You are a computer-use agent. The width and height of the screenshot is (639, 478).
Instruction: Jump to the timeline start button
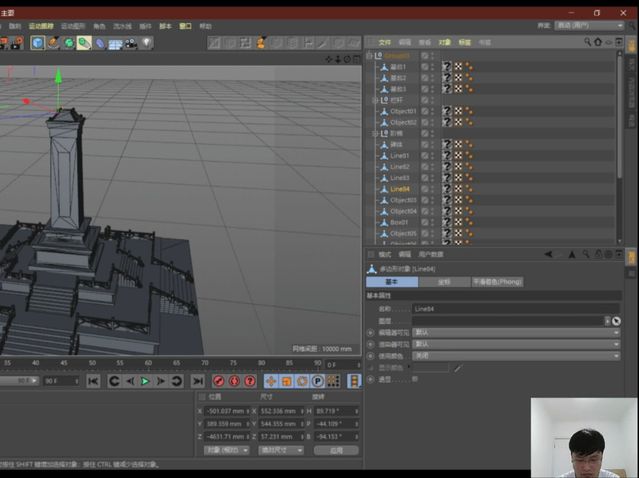pyautogui.click(x=93, y=381)
